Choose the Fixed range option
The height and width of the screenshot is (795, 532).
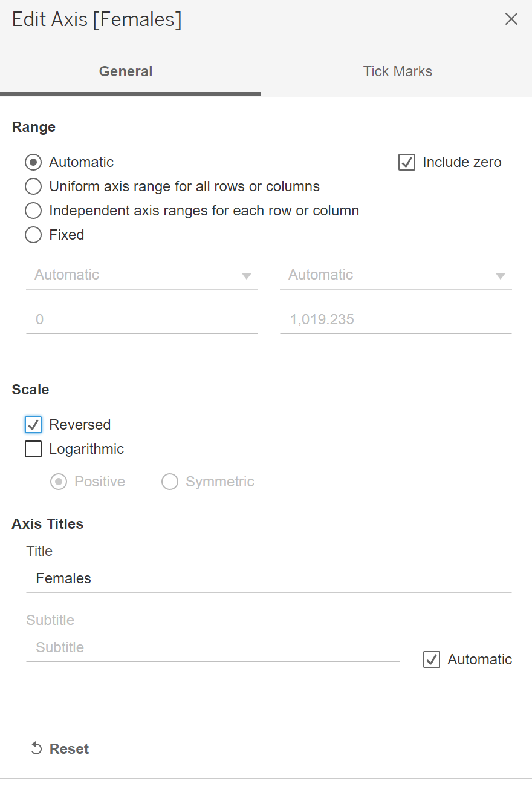(x=33, y=235)
